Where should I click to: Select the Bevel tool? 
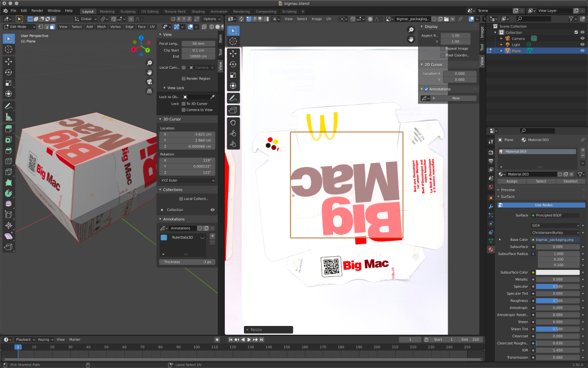[x=9, y=150]
